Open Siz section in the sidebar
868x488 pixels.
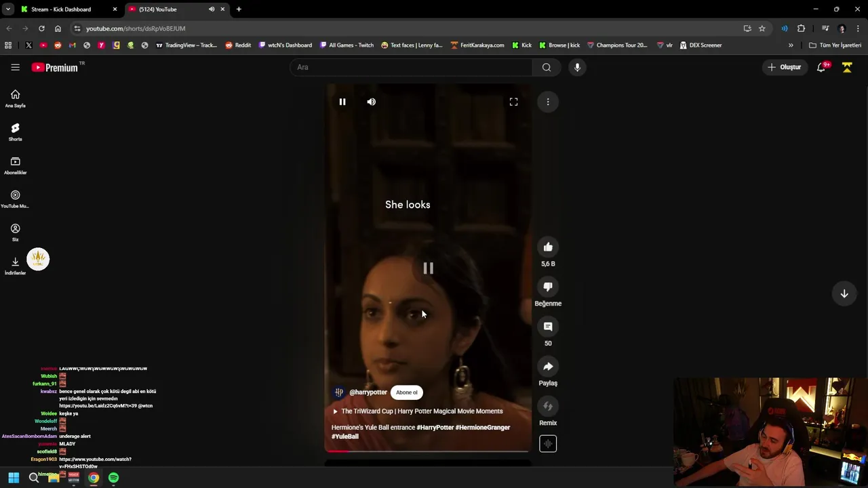click(15, 232)
